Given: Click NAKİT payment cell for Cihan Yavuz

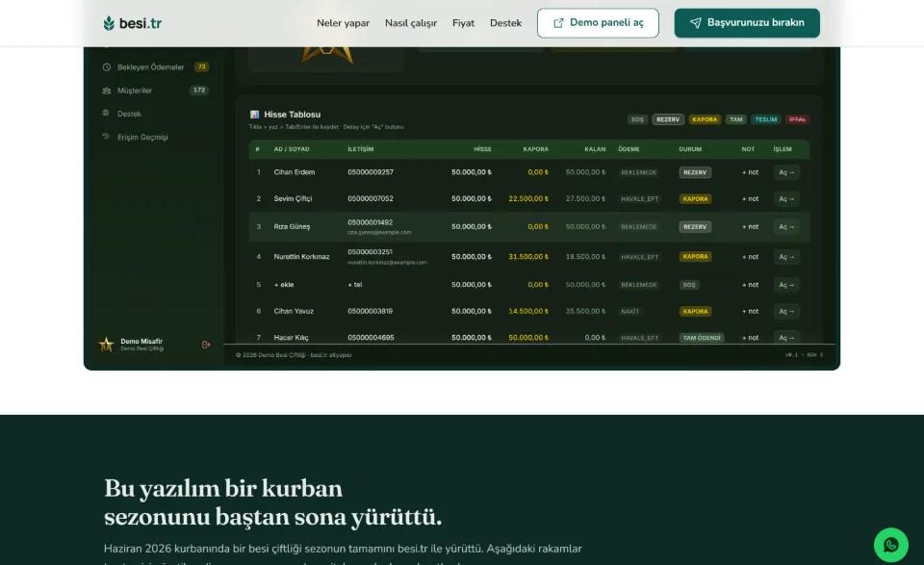Looking at the screenshot, I should (629, 311).
